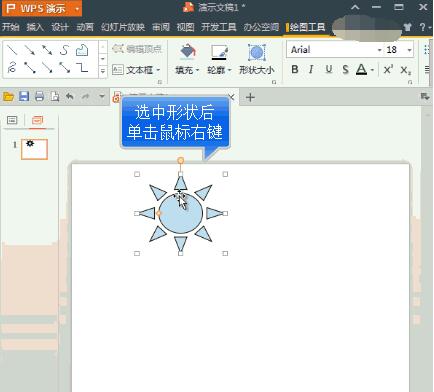434x392 pixels.
Task: Toggle underline formatting
Action: coord(329,69)
